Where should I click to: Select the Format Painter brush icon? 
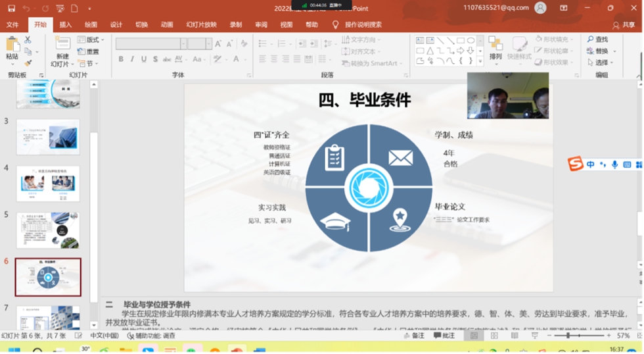point(28,63)
